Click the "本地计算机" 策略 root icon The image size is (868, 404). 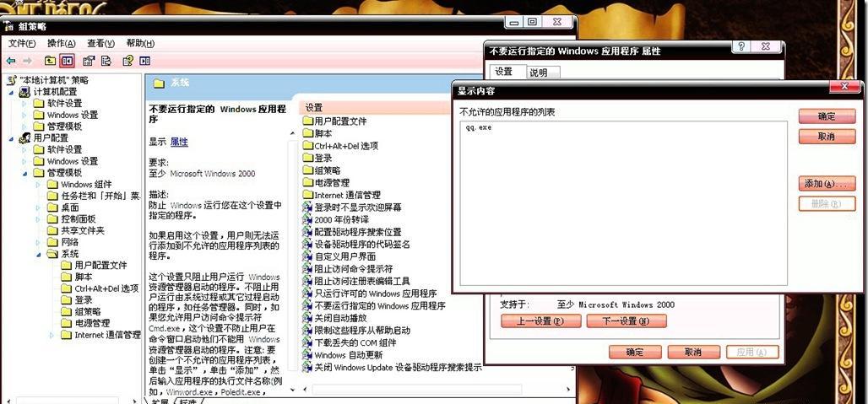pos(11,80)
